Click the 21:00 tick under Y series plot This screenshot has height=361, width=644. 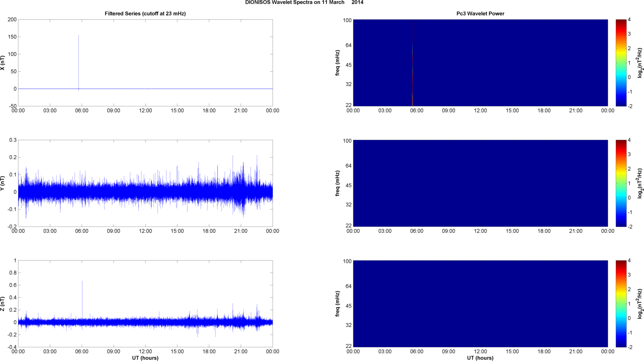click(241, 231)
